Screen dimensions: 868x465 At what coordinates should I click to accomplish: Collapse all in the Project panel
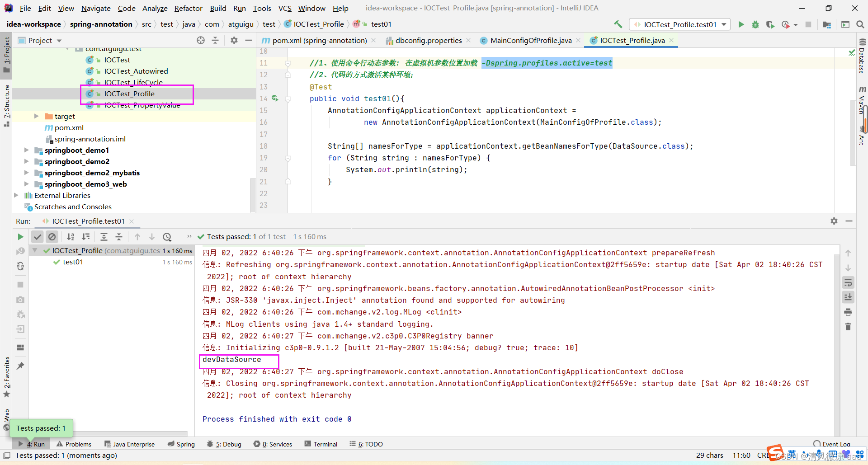[215, 41]
